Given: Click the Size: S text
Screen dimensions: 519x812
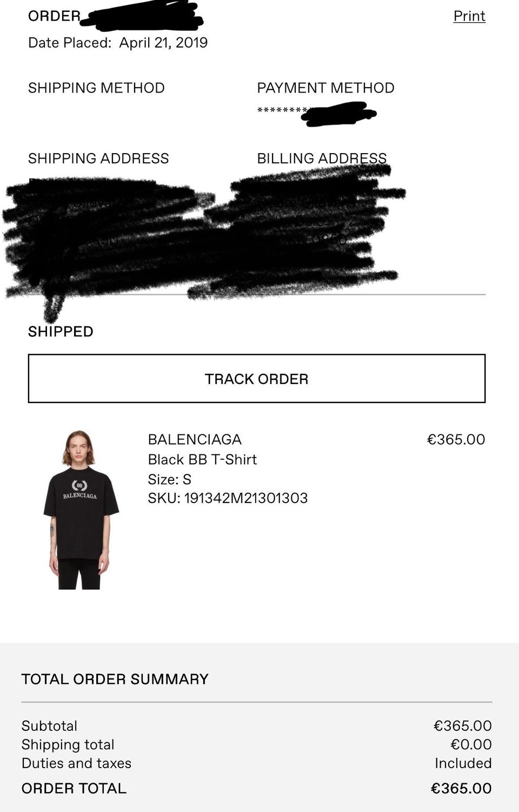Looking at the screenshot, I should click(169, 479).
